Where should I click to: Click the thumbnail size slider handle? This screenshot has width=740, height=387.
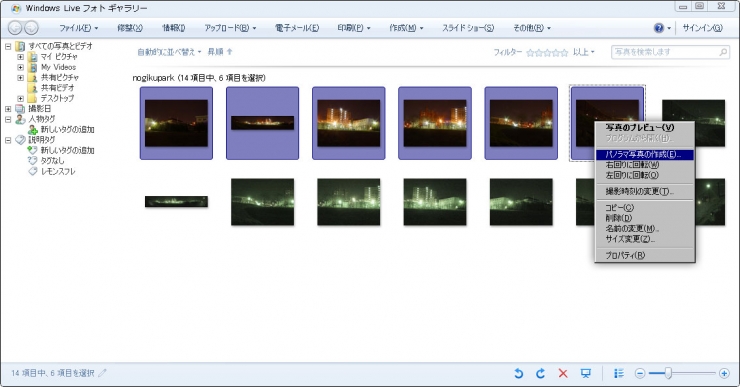668,373
